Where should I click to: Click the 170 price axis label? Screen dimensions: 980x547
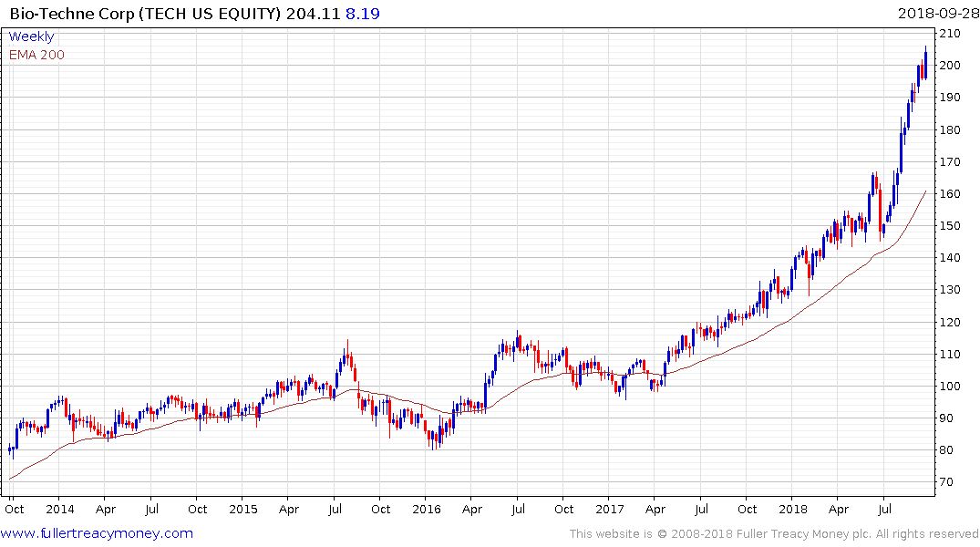[950, 161]
